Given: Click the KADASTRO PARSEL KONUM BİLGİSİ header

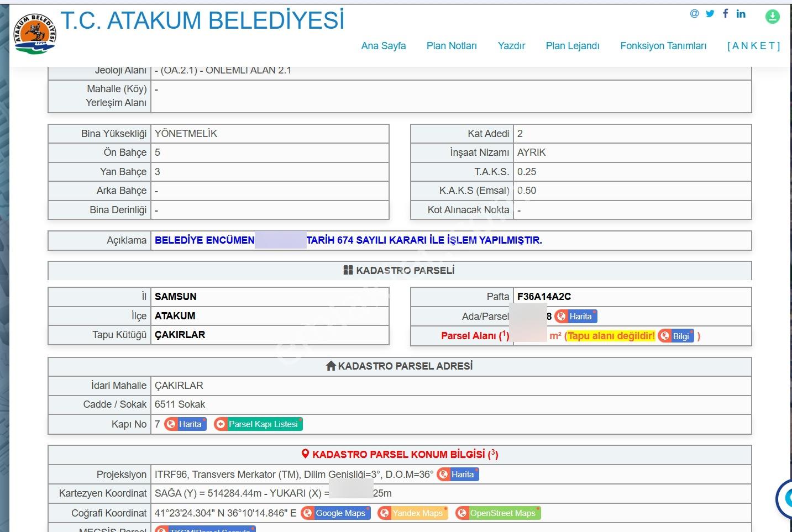Looking at the screenshot, I should click(x=399, y=455).
